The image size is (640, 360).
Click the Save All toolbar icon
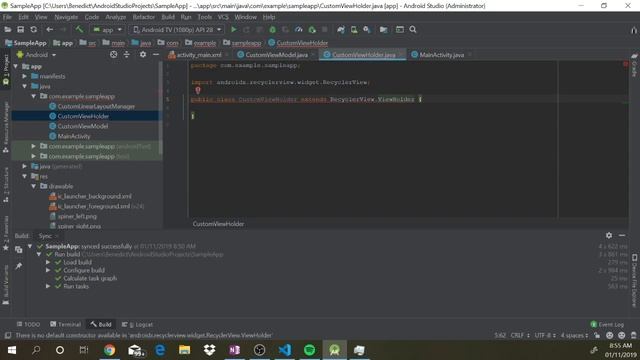[20, 29]
